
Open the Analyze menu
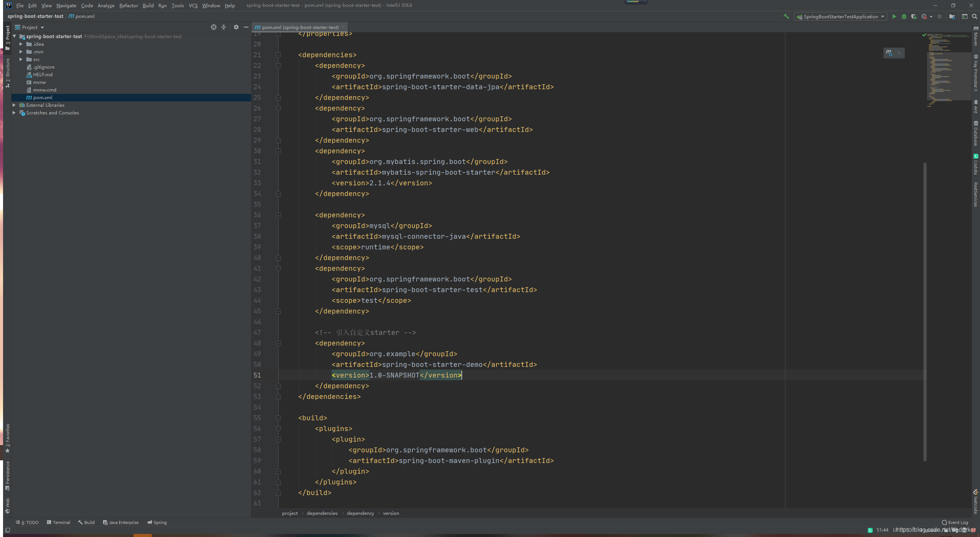(106, 5)
